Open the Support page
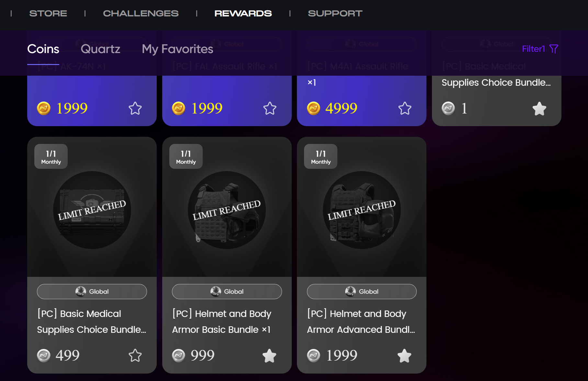This screenshot has height=381, width=588. point(335,13)
